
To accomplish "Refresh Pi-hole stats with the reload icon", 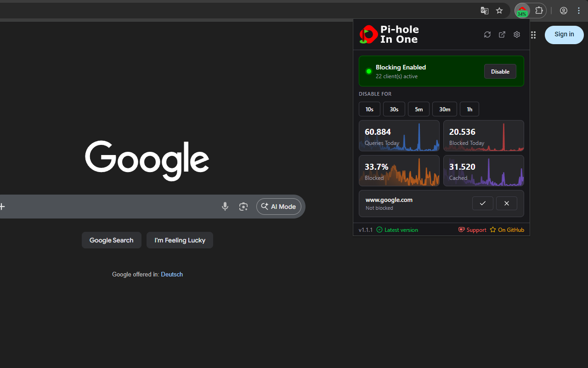I will click(x=487, y=34).
